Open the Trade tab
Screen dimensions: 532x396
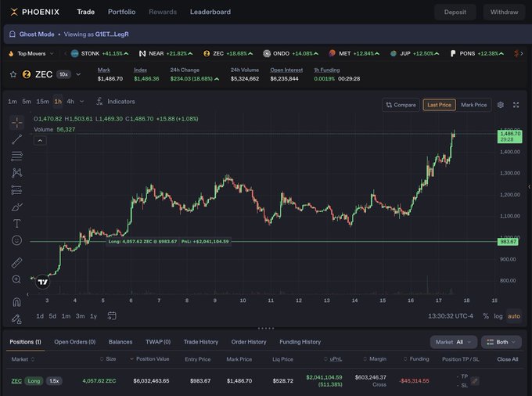click(x=85, y=12)
